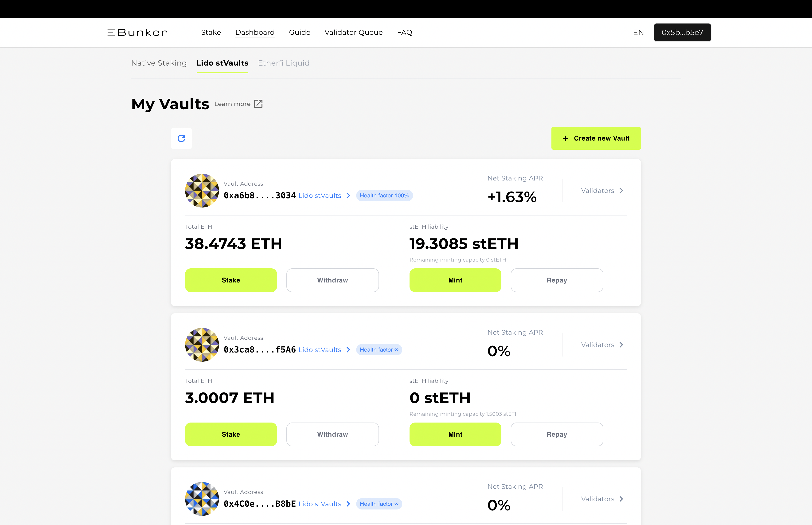Select the Lido stVaults tab
Screen dimensions: 812x525
tap(222, 63)
